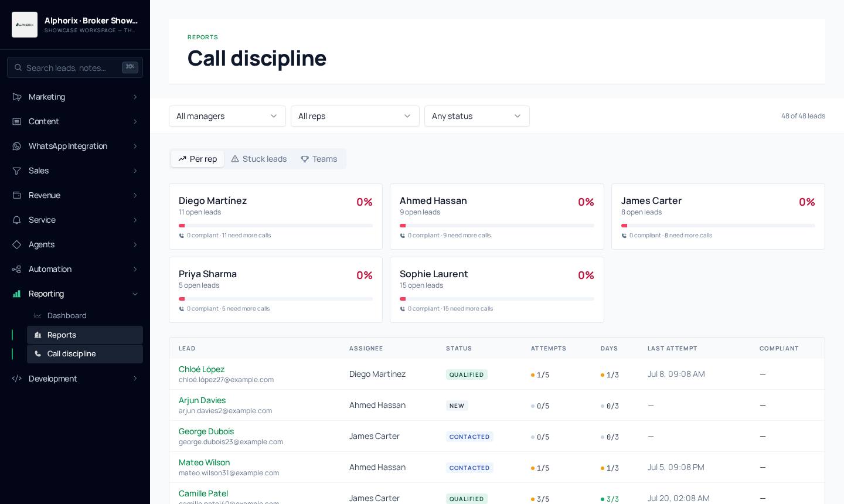Screen dimensions: 844x504
Task: Switch to the Teams tab
Action: 319,159
